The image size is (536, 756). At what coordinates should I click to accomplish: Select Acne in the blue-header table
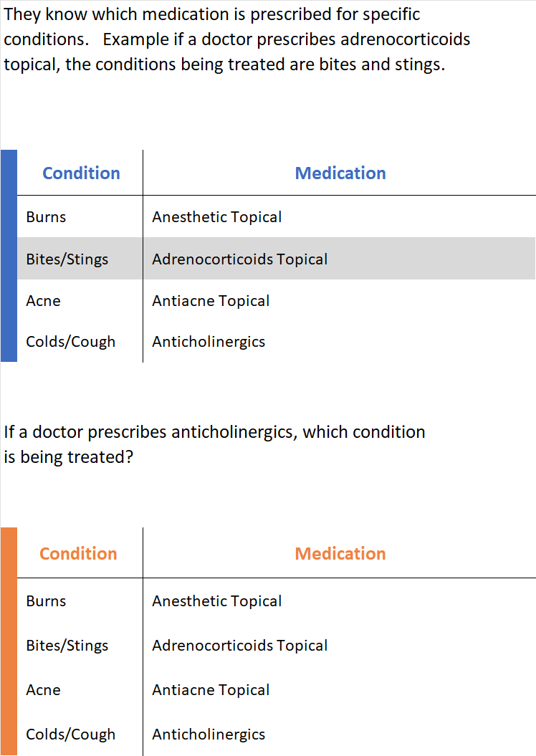43,301
